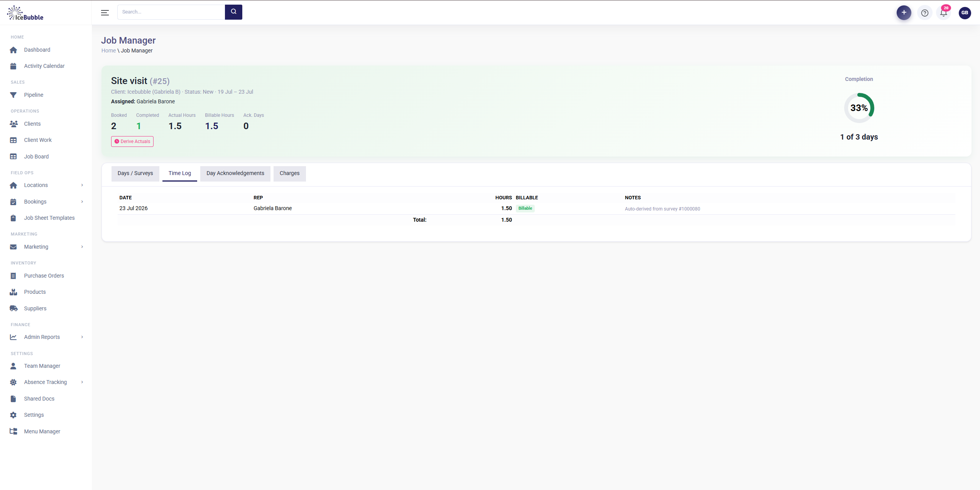Screen dimensions: 980x490
Task: Open Pipeline funnel icon in sidebar
Action: (14, 95)
